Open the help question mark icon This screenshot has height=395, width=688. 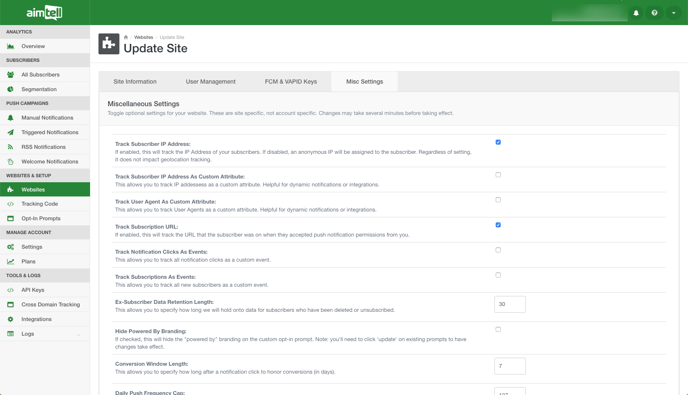654,13
